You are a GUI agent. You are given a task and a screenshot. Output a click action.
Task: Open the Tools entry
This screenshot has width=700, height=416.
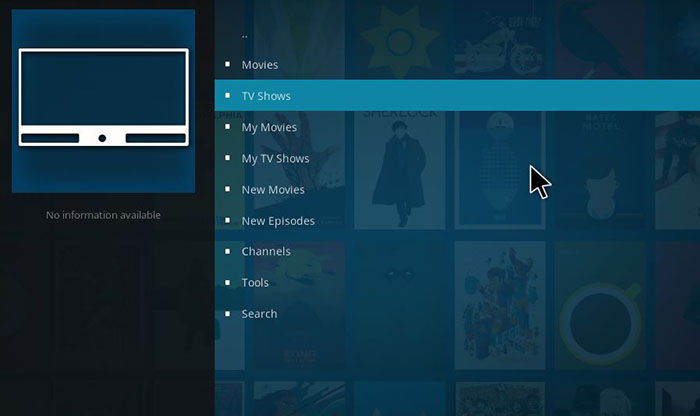[457, 283]
